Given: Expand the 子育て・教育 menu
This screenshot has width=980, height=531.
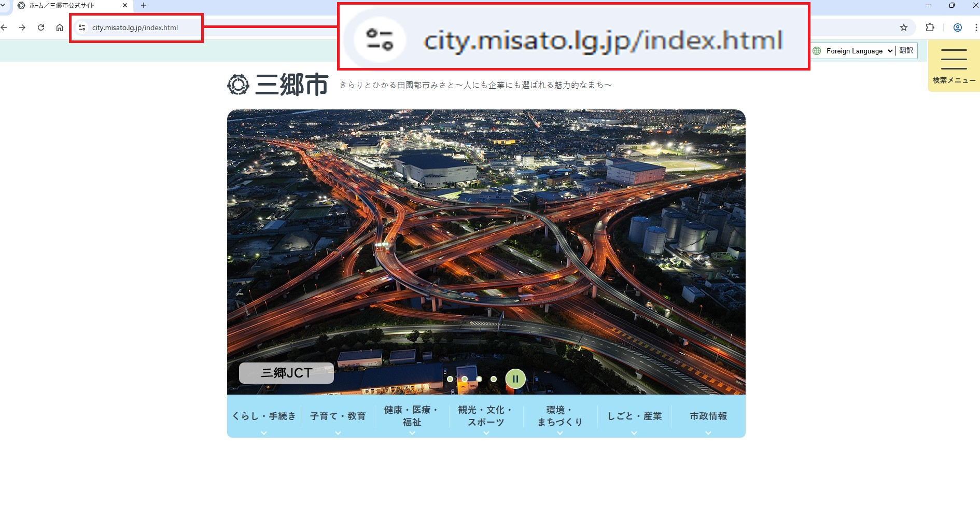Looking at the screenshot, I should pos(338,416).
